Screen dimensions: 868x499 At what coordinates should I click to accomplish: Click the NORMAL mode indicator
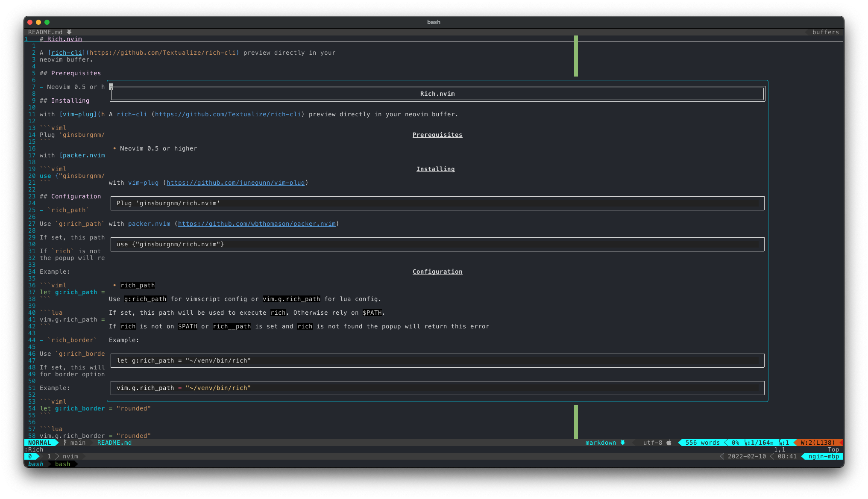pos(40,443)
